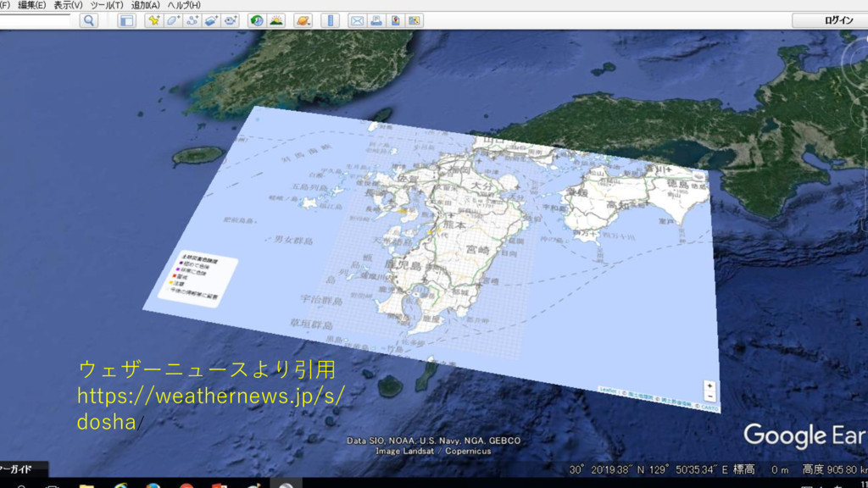
Task: Click the Data SIO, NOAA attribution text
Action: point(433,441)
